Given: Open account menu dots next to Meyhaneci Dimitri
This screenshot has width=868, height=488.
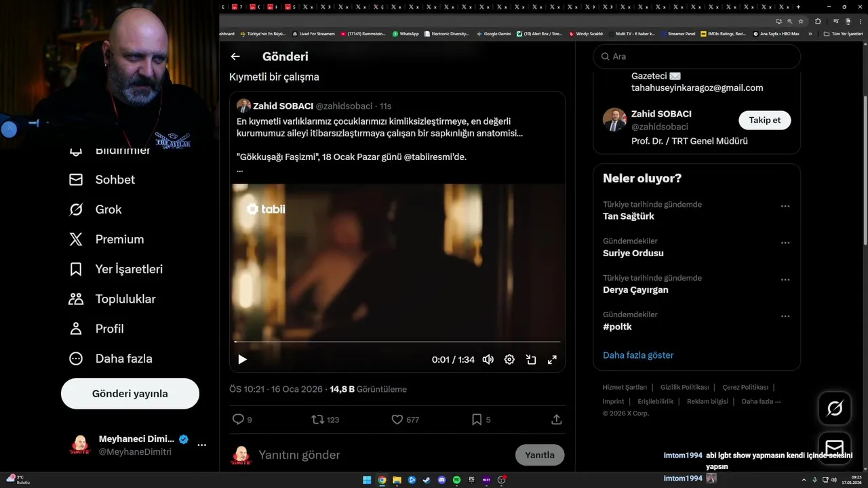Looking at the screenshot, I should (201, 445).
